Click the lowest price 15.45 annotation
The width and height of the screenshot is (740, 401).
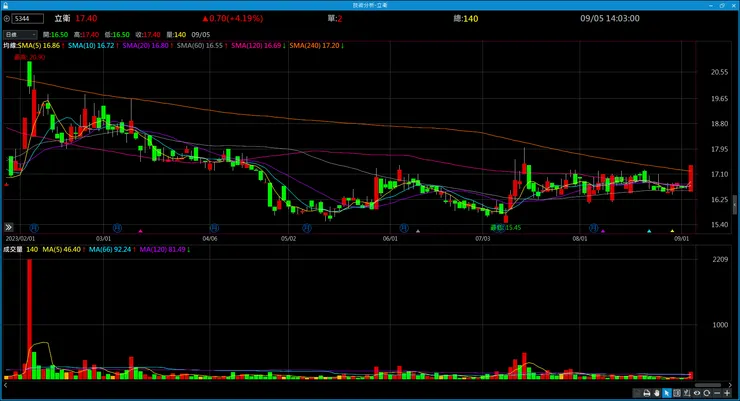point(505,227)
